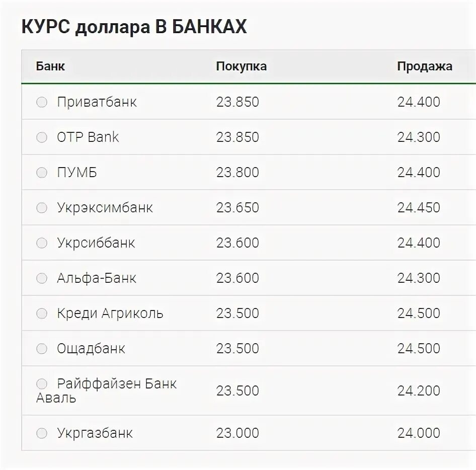
Task: Sort by the Продажа column header
Action: [x=425, y=66]
